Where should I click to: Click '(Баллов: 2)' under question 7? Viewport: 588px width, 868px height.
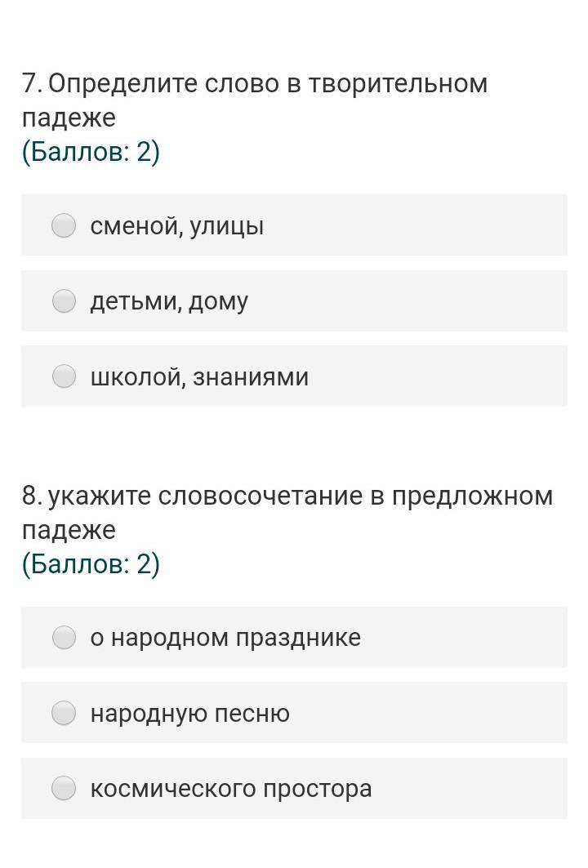[x=91, y=152]
